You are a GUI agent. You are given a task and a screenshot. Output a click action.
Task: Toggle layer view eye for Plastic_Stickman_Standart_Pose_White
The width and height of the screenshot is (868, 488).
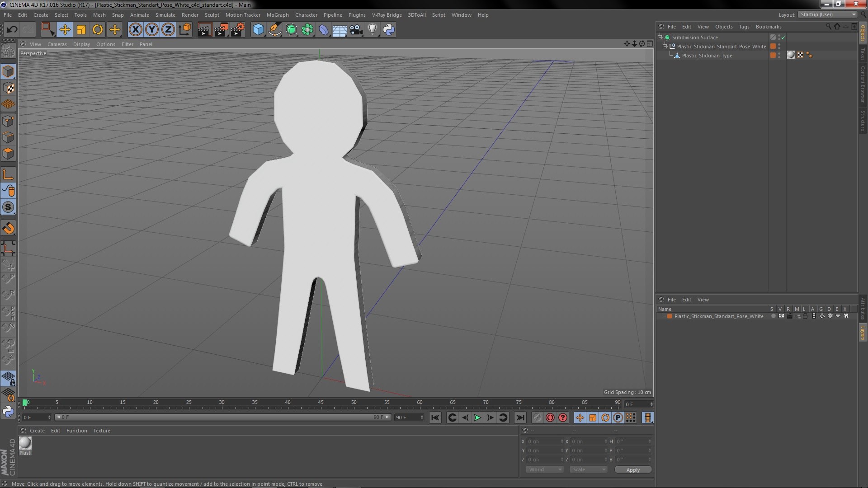(781, 316)
